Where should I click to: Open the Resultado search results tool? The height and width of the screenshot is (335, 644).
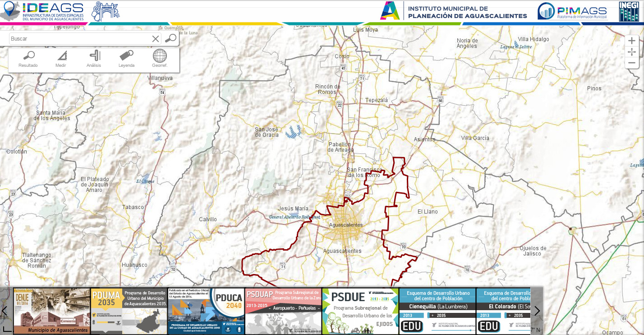pyautogui.click(x=28, y=59)
